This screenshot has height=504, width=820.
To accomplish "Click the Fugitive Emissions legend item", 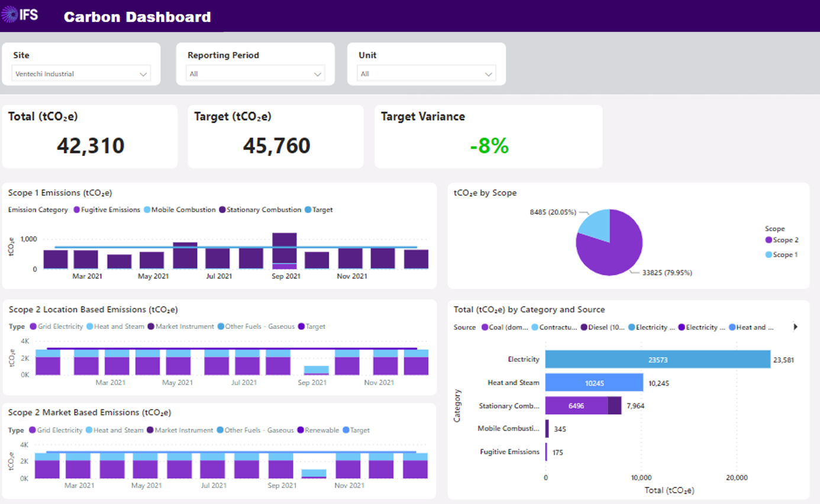I will 106,209.
